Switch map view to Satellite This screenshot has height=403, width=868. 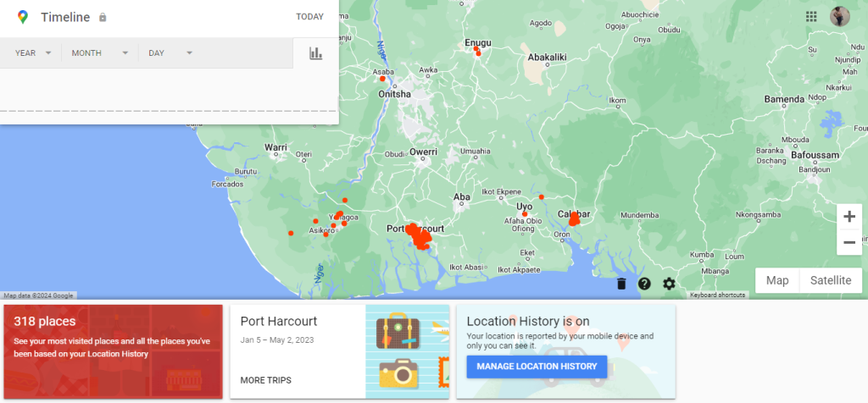pos(831,280)
